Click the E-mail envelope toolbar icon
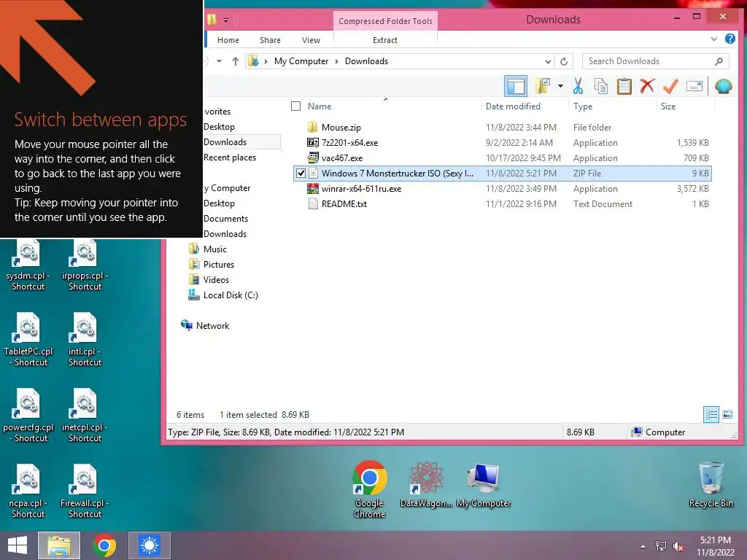 click(694, 86)
